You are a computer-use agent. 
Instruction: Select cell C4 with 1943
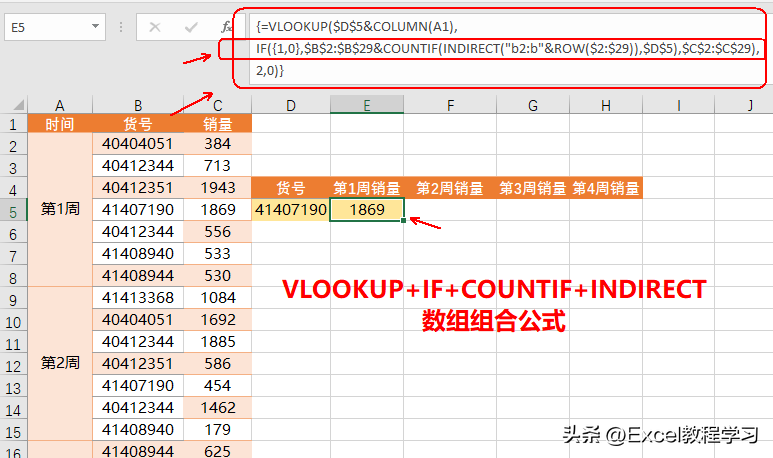(x=217, y=187)
